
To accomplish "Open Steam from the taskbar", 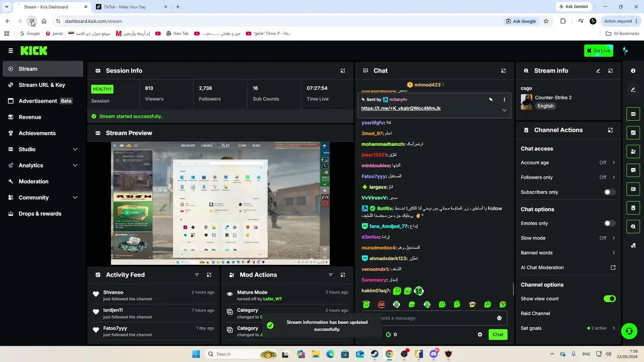I will coord(375,354).
